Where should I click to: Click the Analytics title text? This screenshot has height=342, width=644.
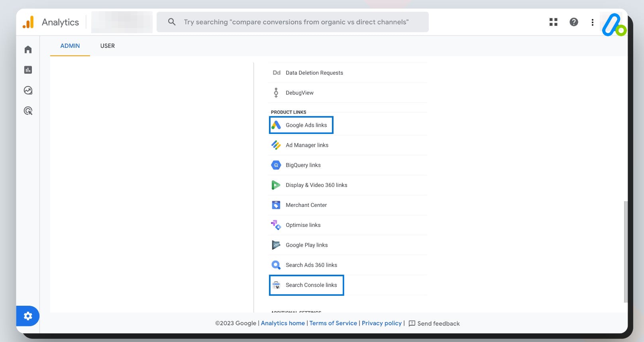point(60,22)
